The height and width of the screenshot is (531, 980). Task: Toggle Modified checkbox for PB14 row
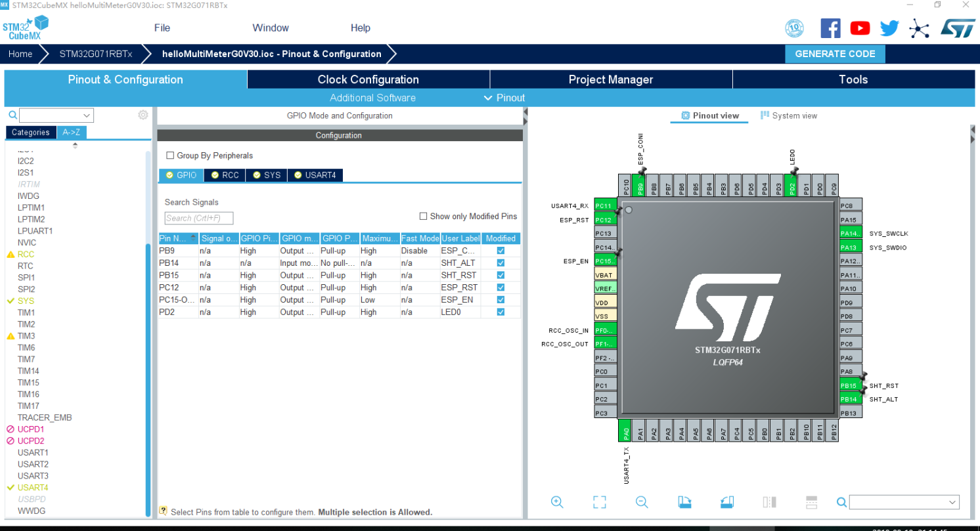click(501, 263)
